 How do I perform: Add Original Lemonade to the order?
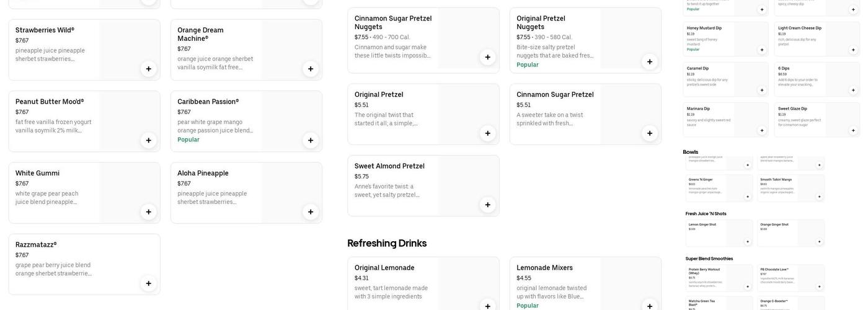pyautogui.click(x=487, y=306)
